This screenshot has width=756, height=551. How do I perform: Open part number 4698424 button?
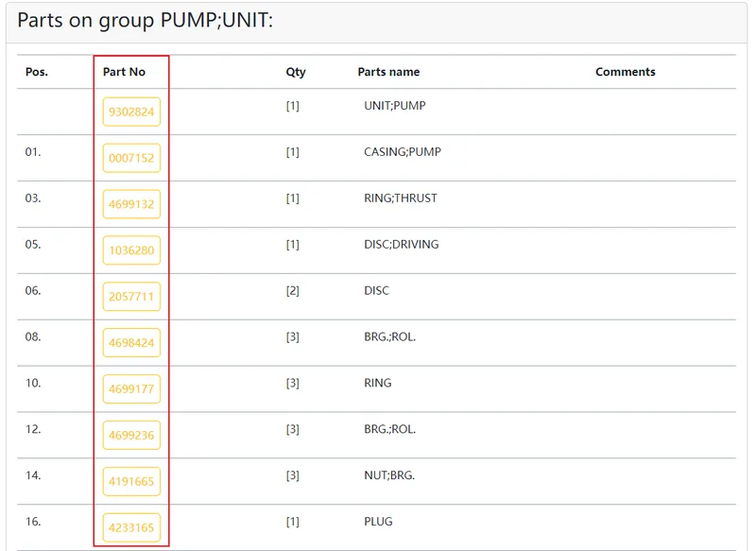pyautogui.click(x=131, y=343)
